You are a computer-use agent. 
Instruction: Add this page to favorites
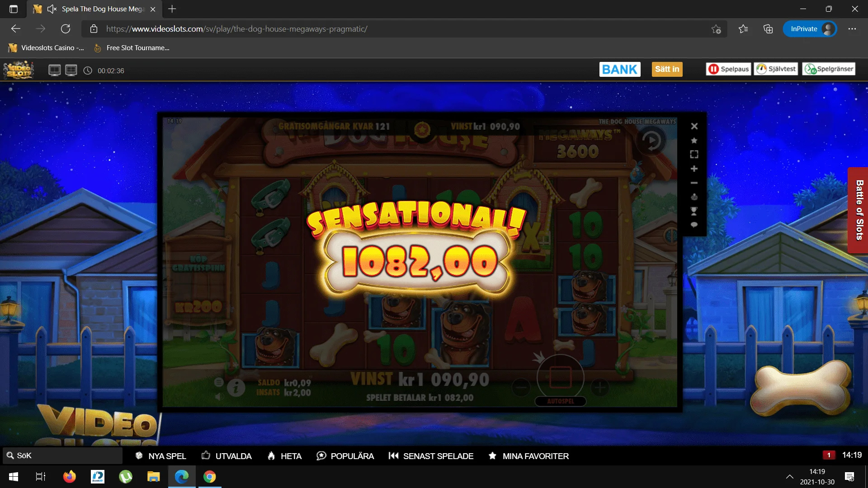[716, 29]
